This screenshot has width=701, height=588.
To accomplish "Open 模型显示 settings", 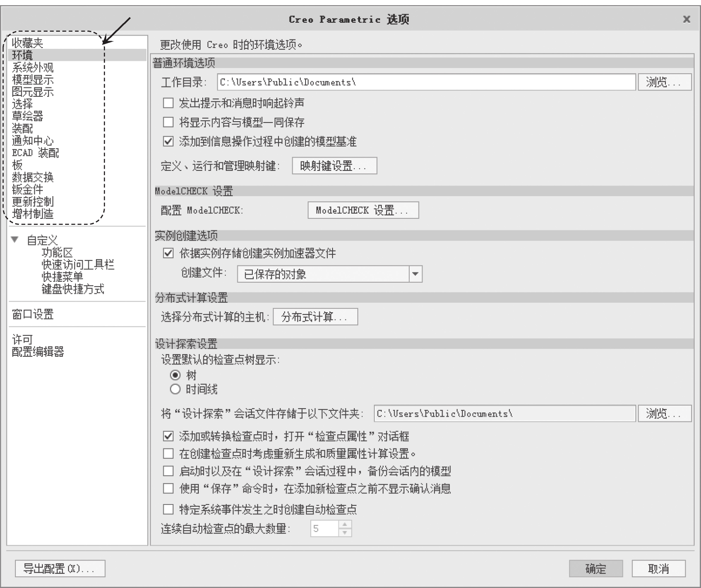I will click(33, 80).
